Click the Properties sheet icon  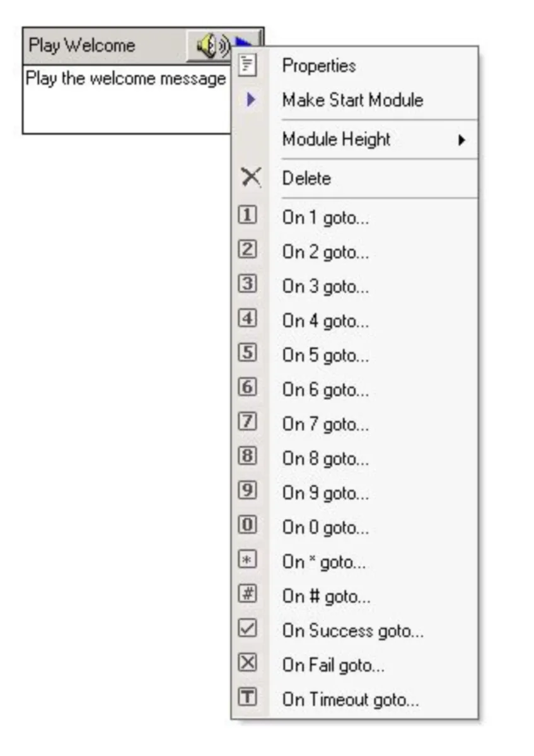click(x=249, y=66)
